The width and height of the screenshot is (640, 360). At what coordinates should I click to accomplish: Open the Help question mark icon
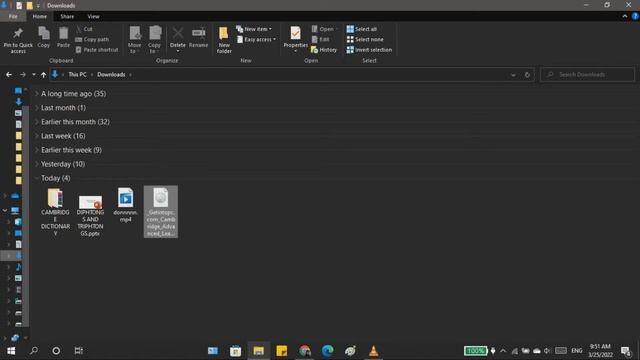(x=635, y=16)
